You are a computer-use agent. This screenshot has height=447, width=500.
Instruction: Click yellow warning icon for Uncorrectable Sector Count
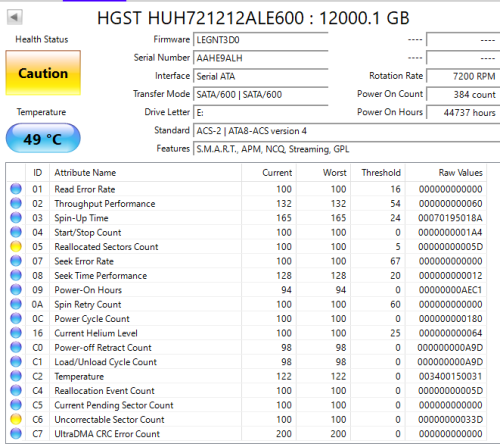tap(16, 419)
